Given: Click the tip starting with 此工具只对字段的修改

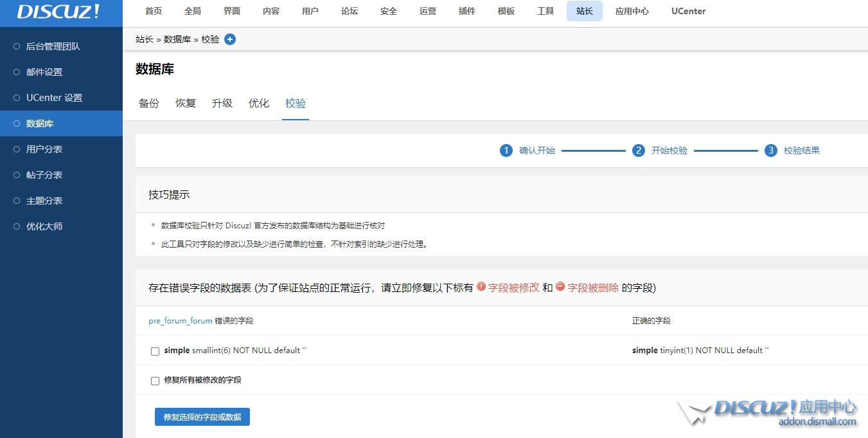Looking at the screenshot, I should (295, 244).
